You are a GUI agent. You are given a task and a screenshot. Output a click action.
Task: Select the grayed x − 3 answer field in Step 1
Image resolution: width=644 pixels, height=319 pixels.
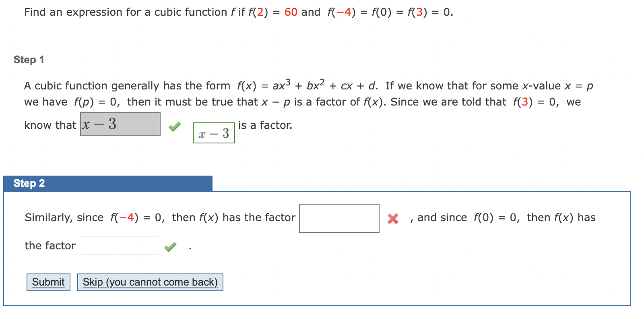pos(120,125)
